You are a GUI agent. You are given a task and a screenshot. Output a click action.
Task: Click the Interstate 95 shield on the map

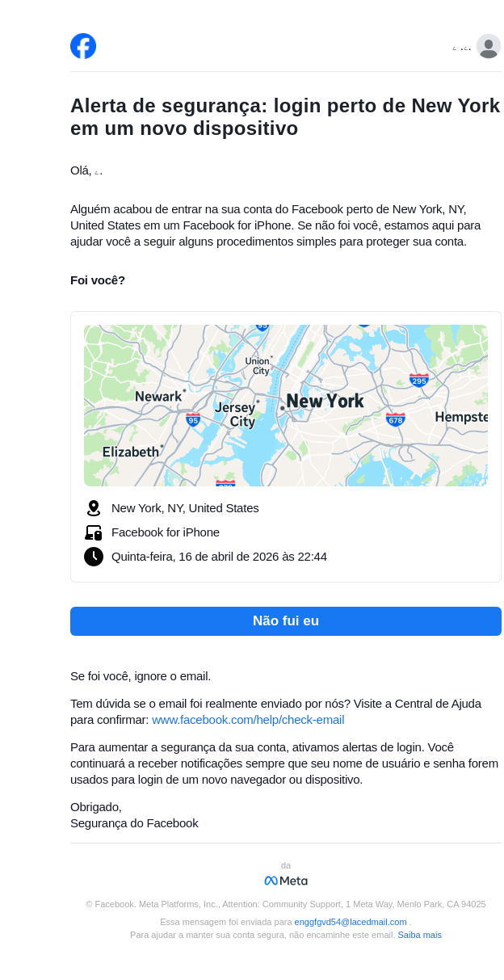point(193,419)
